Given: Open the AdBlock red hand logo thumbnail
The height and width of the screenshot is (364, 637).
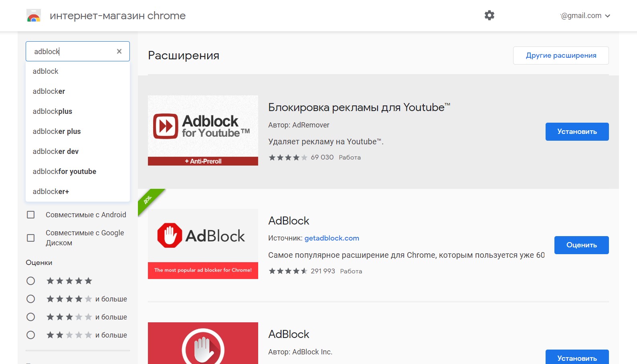Looking at the screenshot, I should pyautogui.click(x=203, y=244).
